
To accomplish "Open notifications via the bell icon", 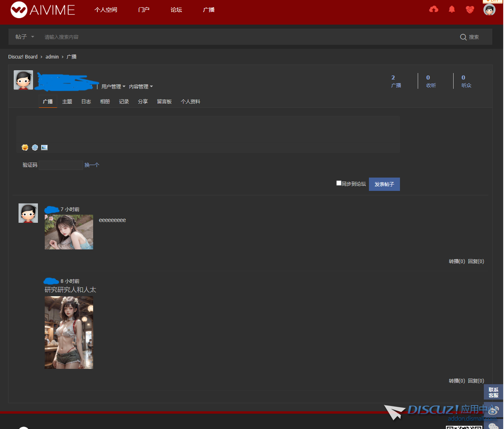I will pyautogui.click(x=452, y=9).
